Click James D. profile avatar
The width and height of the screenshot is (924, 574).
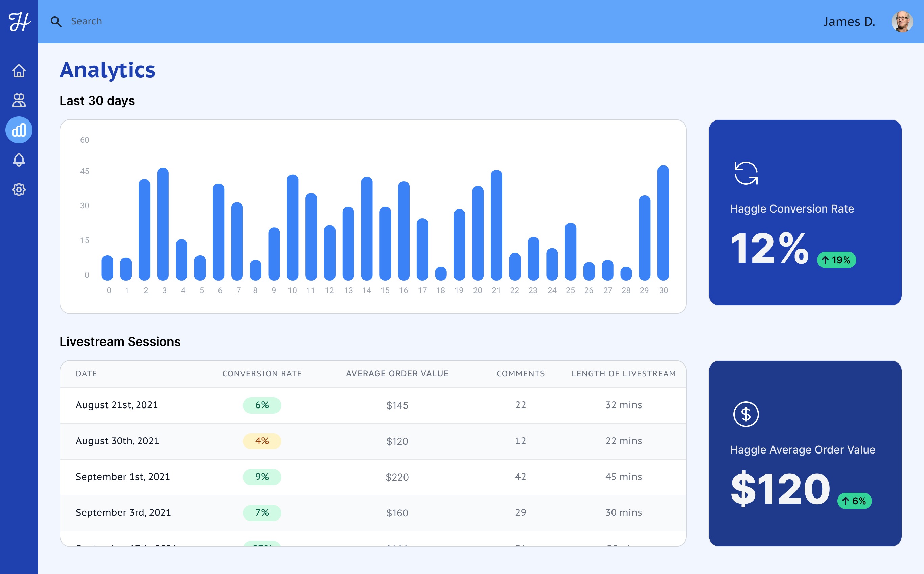pos(902,22)
